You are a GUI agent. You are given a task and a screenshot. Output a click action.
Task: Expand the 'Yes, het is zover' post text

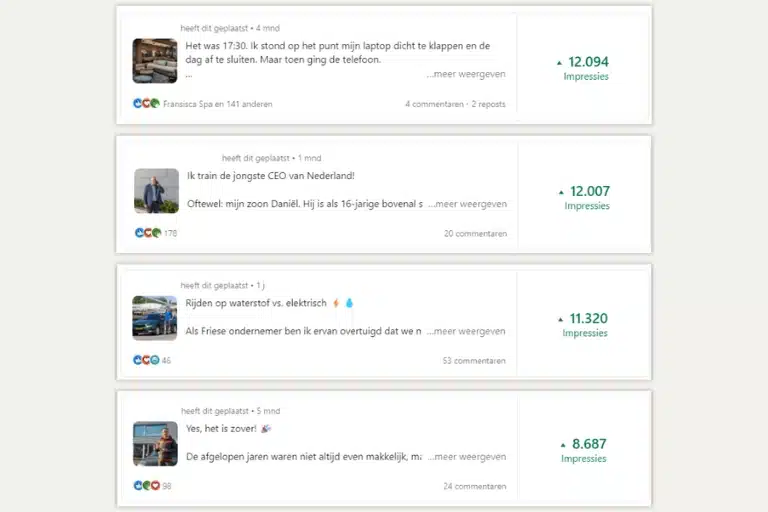click(x=467, y=457)
